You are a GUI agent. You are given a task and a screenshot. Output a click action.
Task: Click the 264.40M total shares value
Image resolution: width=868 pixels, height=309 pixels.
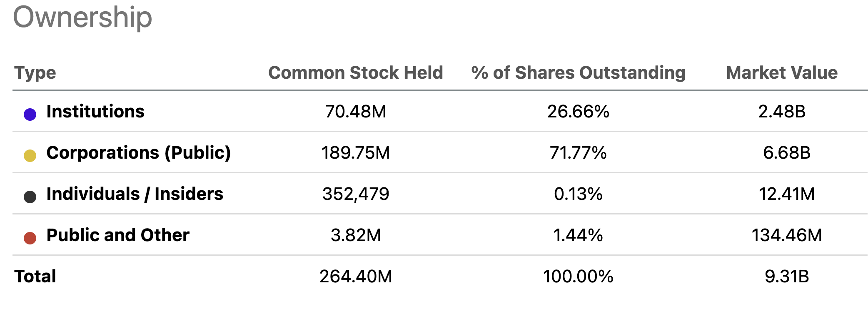355,277
